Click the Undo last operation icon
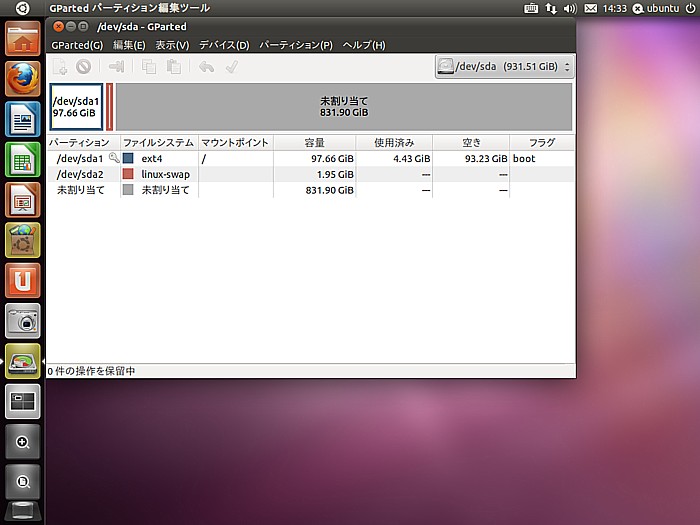Viewport: 700px width, 525px height. [x=206, y=67]
